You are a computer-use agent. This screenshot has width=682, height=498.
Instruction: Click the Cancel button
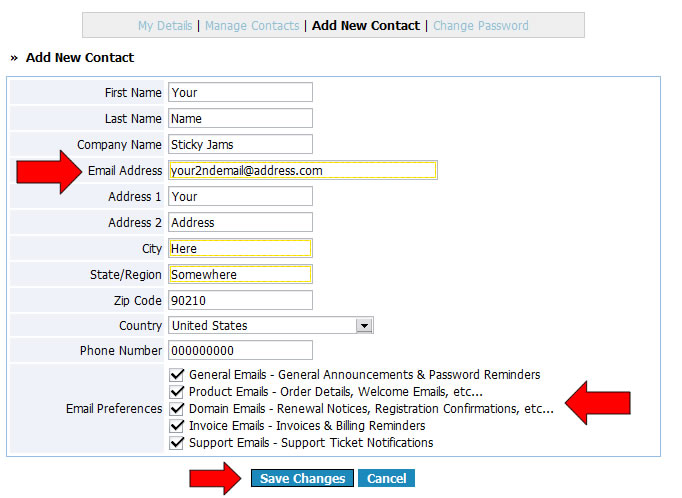point(386,479)
